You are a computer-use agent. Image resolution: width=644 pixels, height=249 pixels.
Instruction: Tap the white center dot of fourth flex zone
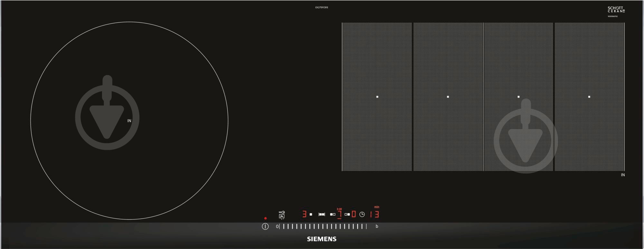[x=589, y=97]
